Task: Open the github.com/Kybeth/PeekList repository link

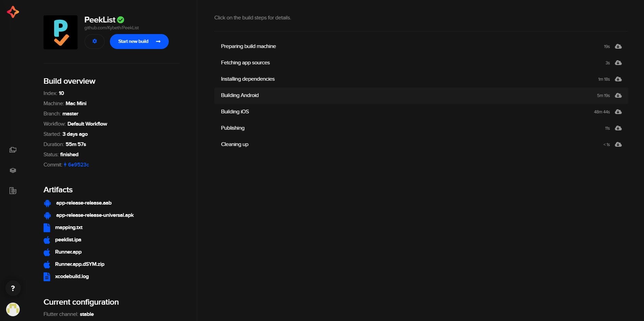Action: (112, 28)
